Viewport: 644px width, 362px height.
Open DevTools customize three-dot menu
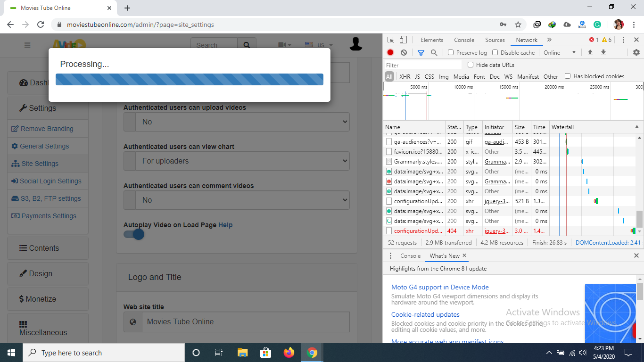tap(623, 40)
